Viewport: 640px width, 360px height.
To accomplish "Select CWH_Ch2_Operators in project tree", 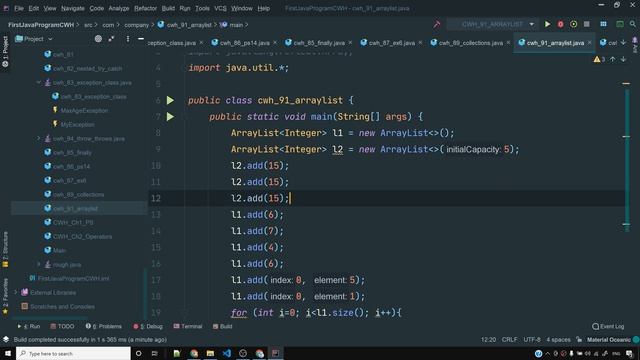I will (82, 237).
